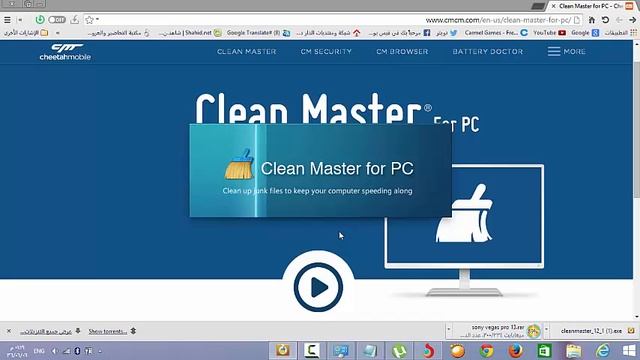Go to the browser home page icon
The height and width of the screenshot is (360, 640).
point(591,20)
